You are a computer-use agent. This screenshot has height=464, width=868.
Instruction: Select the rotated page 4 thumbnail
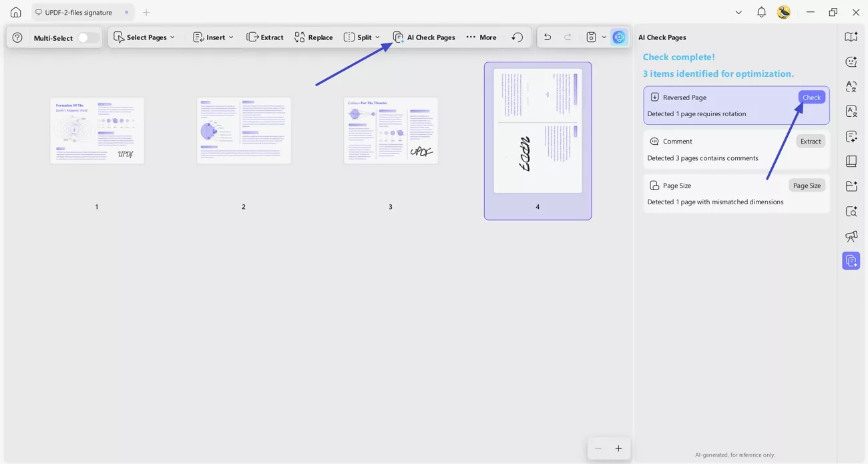click(537, 130)
